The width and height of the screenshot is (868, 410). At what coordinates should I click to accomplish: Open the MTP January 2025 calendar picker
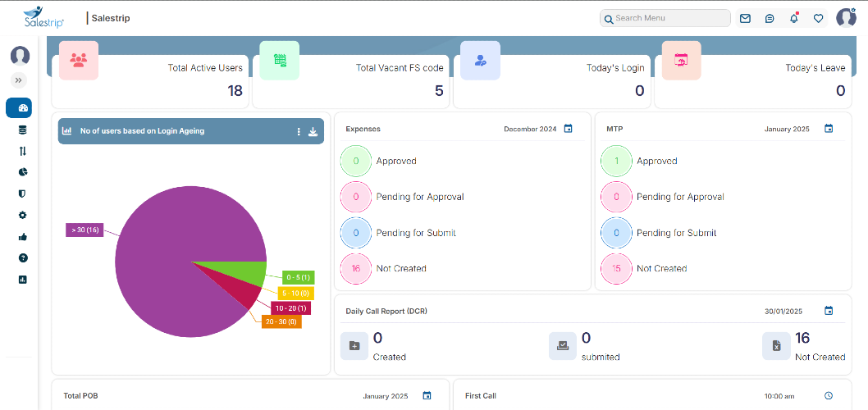(828, 129)
